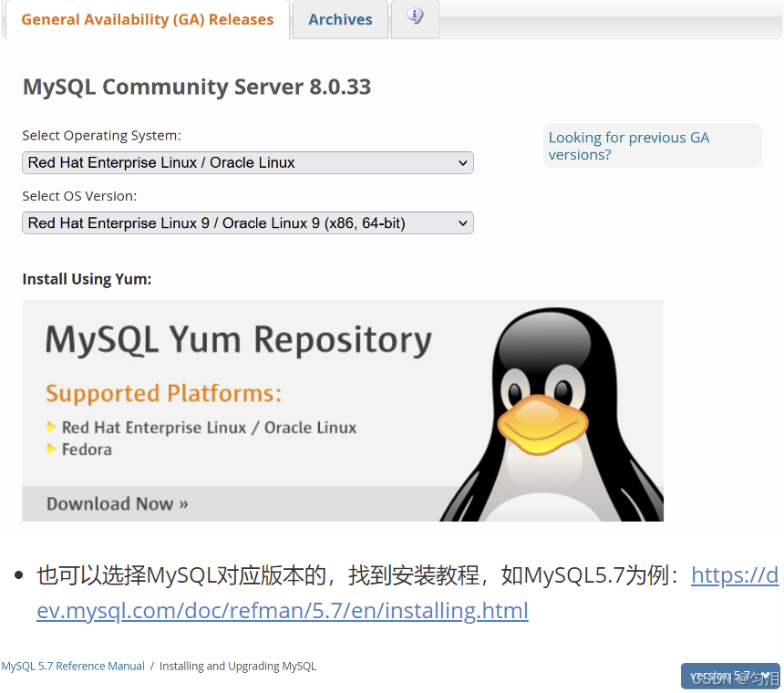Image resolution: width=784 pixels, height=693 pixels.
Task: Click the MySQL 5.7 Reference Manual breadcrumb
Action: point(72,666)
